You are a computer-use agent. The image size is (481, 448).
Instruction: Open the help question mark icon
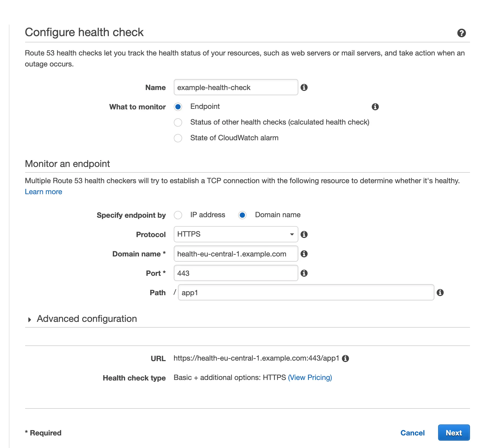pyautogui.click(x=461, y=33)
